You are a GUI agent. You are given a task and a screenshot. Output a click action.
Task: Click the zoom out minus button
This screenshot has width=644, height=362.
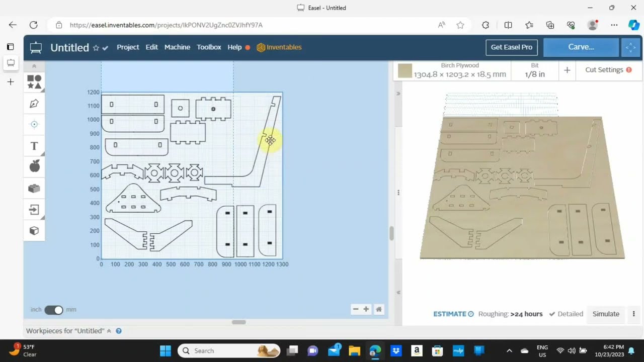point(356,309)
